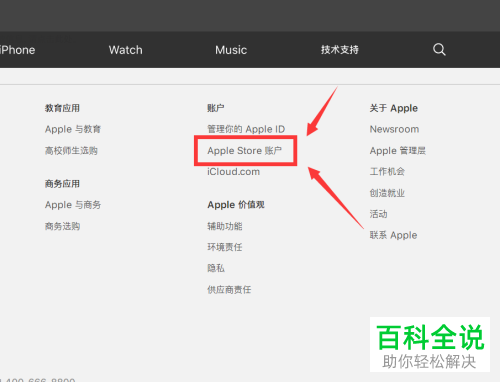Viewport: 500px width, 382px height.
Task: Open the iPhone navigation tab
Action: click(17, 50)
